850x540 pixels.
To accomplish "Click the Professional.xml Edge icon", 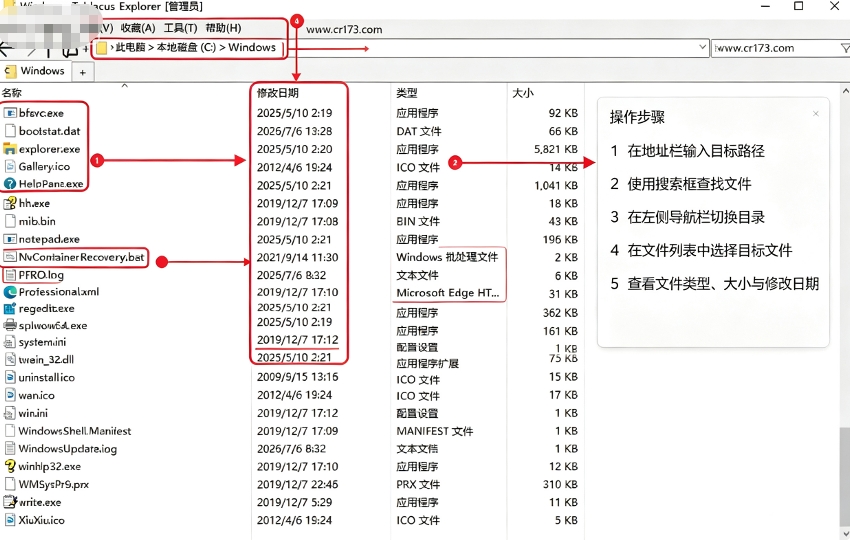I will coord(10,292).
